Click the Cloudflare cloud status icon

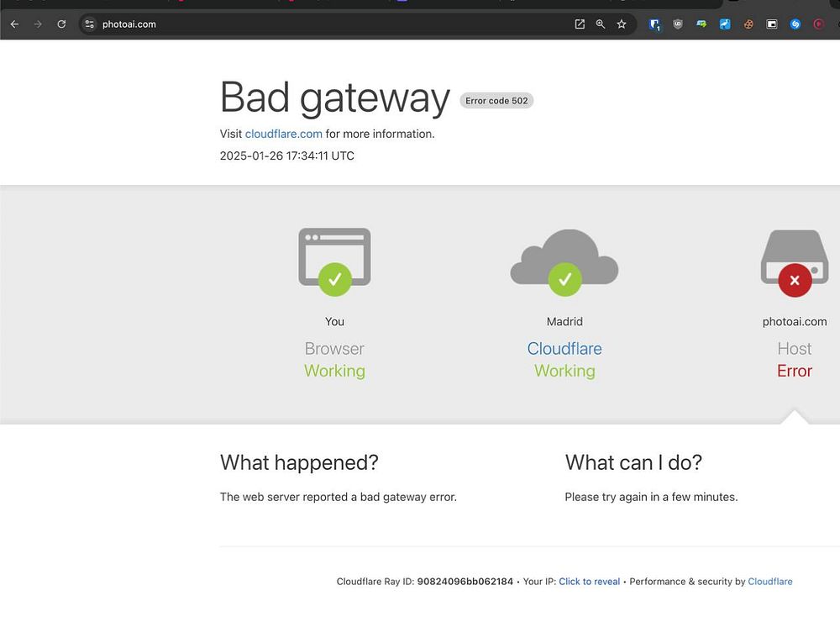click(x=564, y=262)
